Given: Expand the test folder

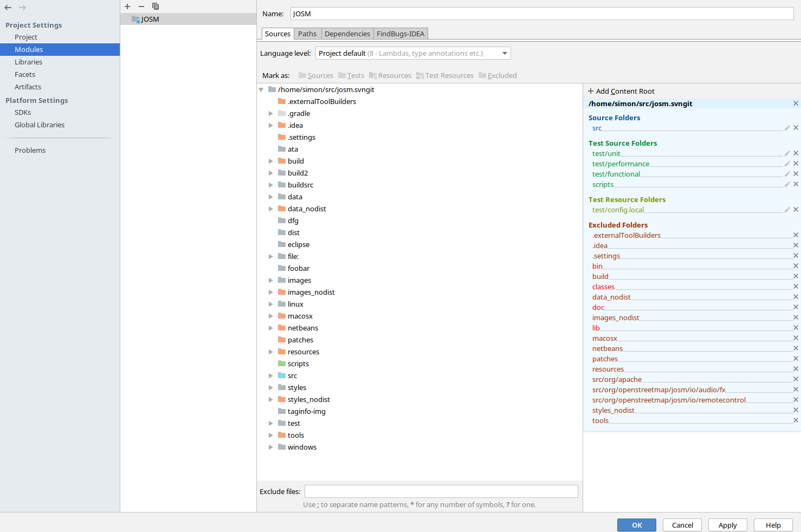Looking at the screenshot, I should click(270, 423).
